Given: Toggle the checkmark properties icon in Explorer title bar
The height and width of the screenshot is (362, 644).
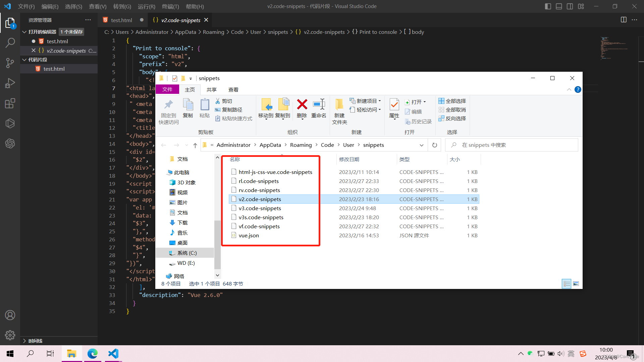Looking at the screenshot, I should click(174, 78).
